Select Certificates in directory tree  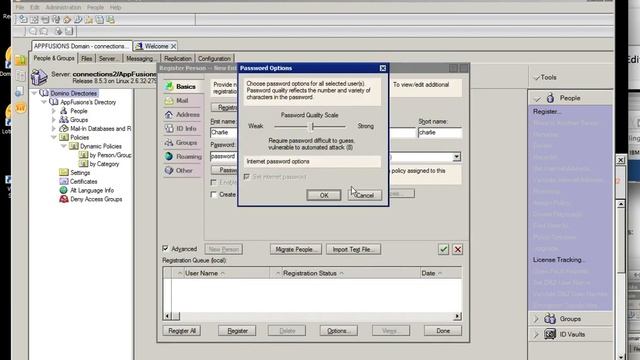point(83,182)
